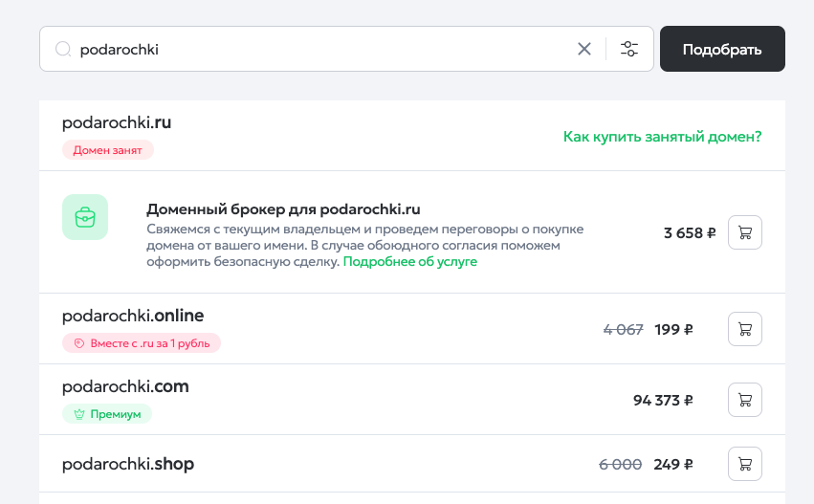
Task: Add podarochki.shop to cart
Action: point(744,464)
